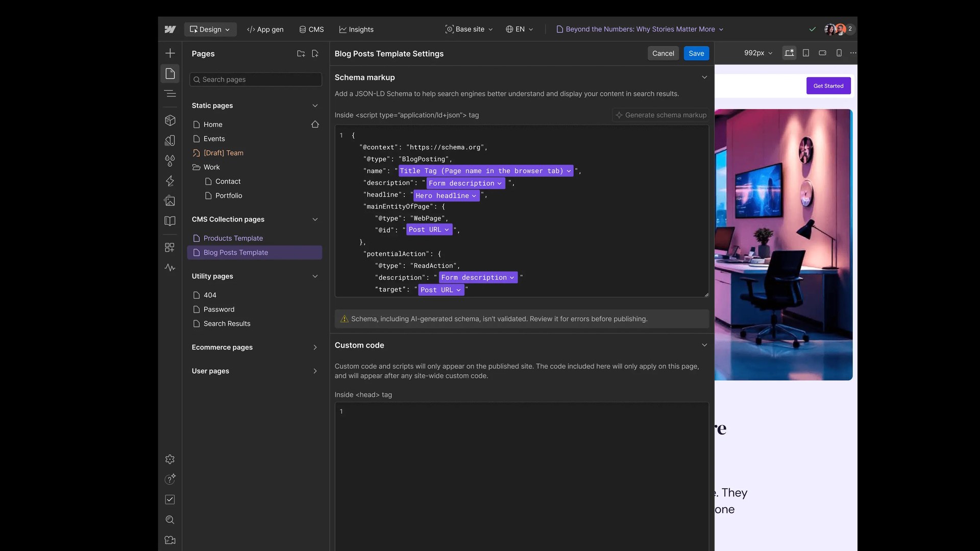The width and height of the screenshot is (980, 551).
Task: Open the Assets image icon
Action: click(x=170, y=201)
